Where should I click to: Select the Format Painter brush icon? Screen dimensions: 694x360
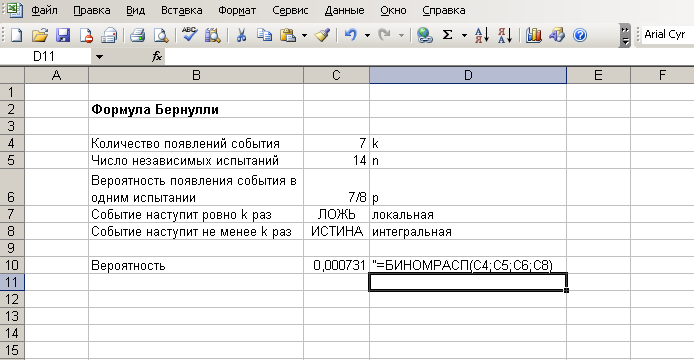coord(323,35)
